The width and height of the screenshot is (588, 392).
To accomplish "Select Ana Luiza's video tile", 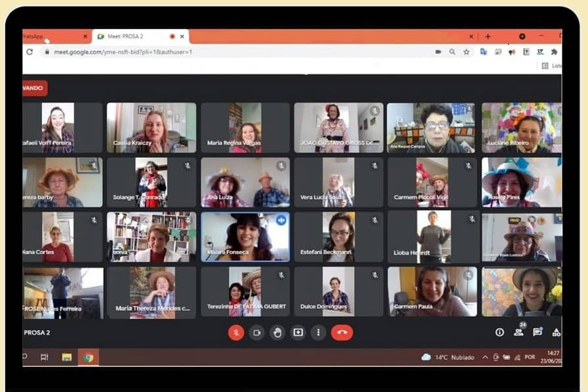I will tap(245, 182).
